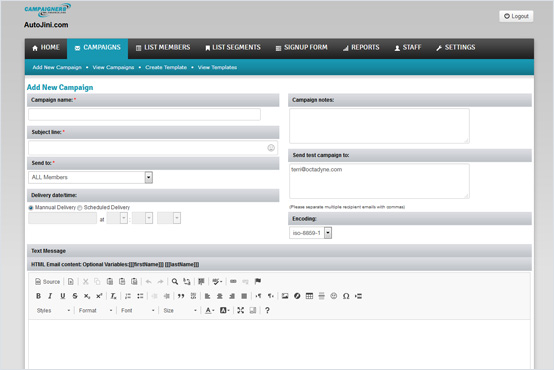Viewport: 554px width, 370px height.
Task: Click the Align Left icon
Action: tap(207, 296)
